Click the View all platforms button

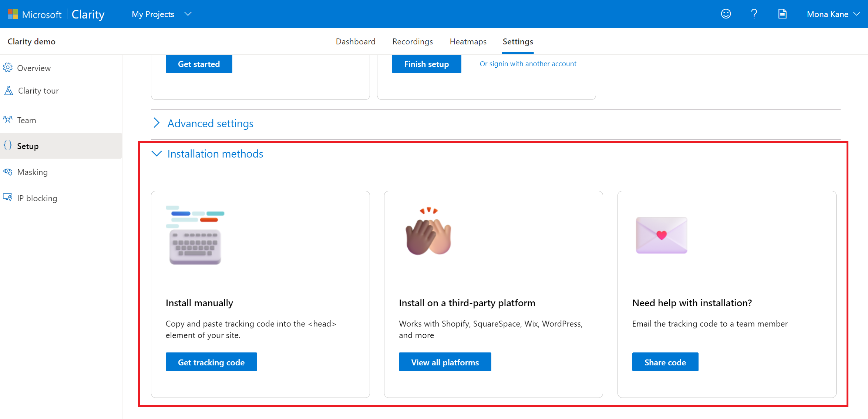(445, 362)
